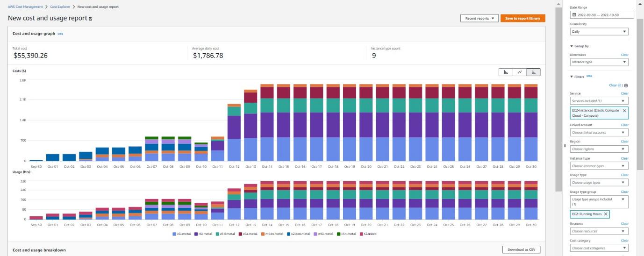
Task: Open the Recent reports menu
Action: (479, 18)
